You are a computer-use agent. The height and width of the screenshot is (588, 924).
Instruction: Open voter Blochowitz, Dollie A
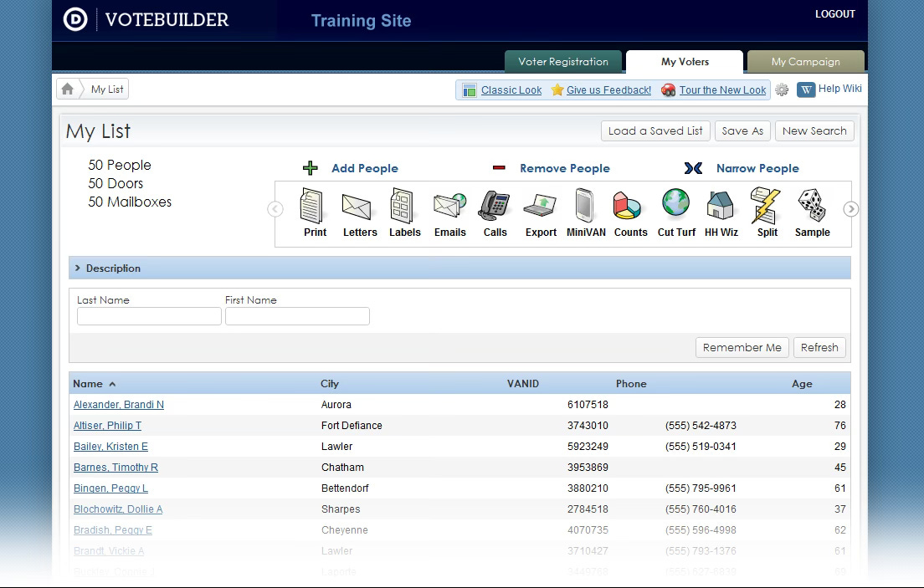tap(118, 509)
